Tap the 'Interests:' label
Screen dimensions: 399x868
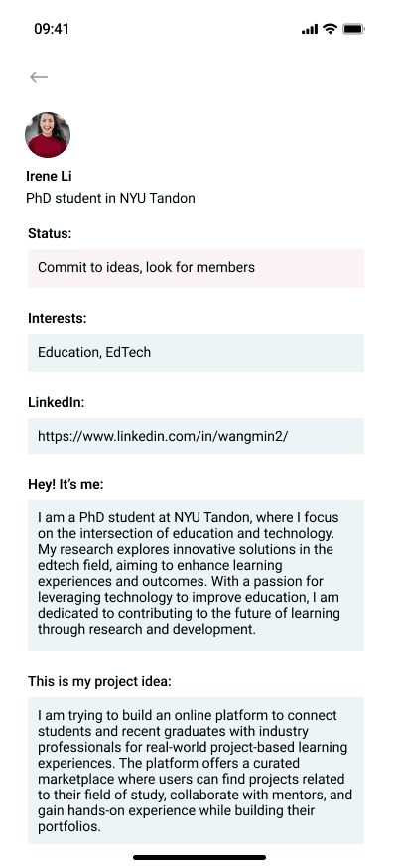(58, 319)
